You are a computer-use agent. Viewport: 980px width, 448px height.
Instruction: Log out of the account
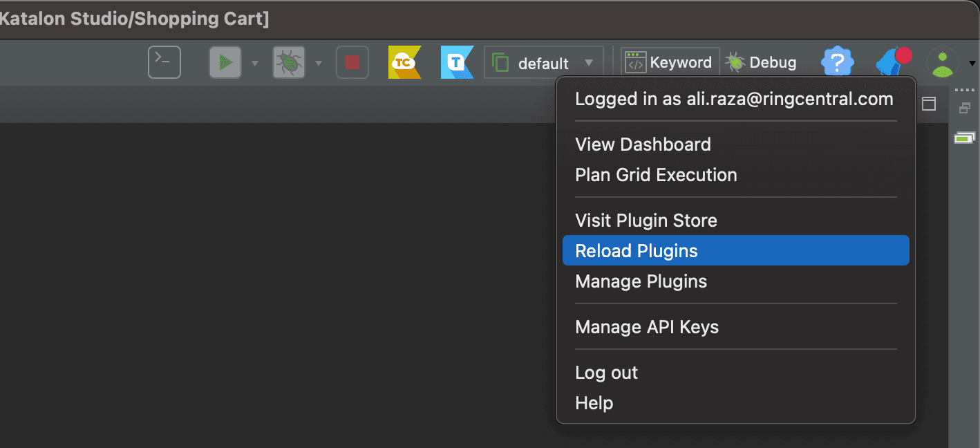click(736, 373)
